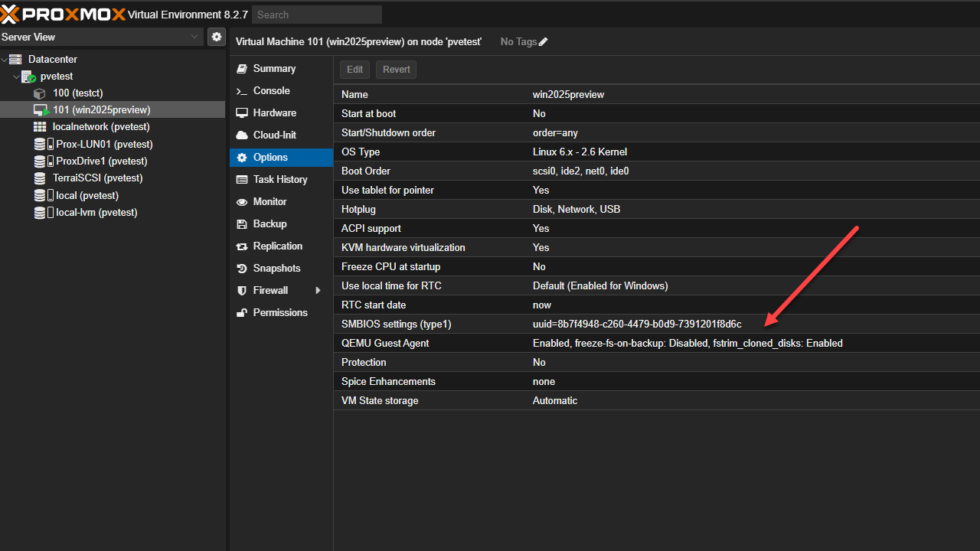980x551 pixels.
Task: Select the Boot Order options row
Action: [536, 171]
